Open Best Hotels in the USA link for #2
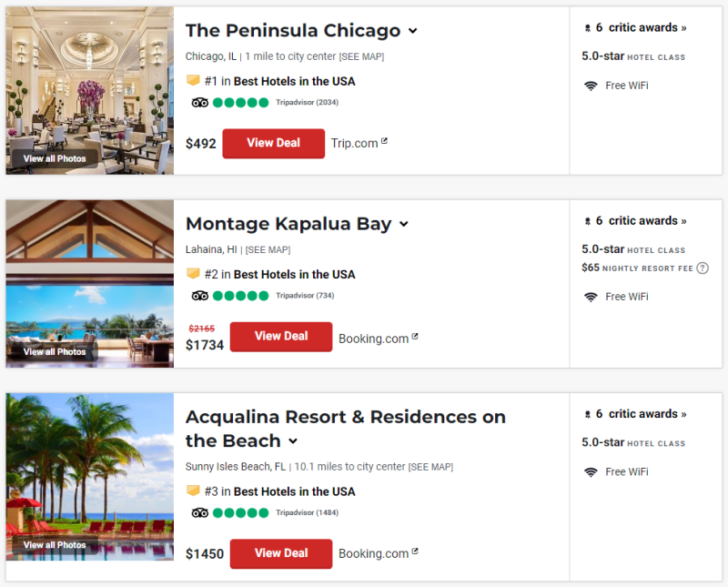This screenshot has width=728, height=587. (x=294, y=274)
